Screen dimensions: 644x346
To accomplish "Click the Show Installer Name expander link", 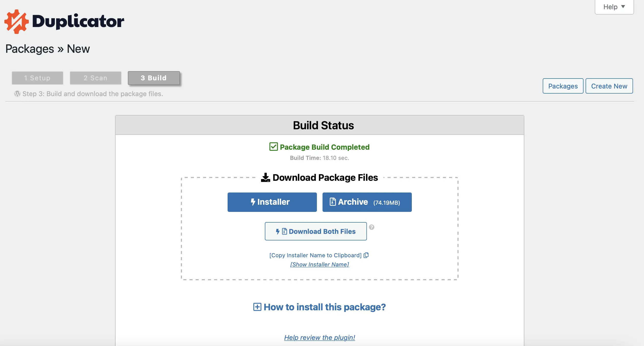I will point(320,264).
